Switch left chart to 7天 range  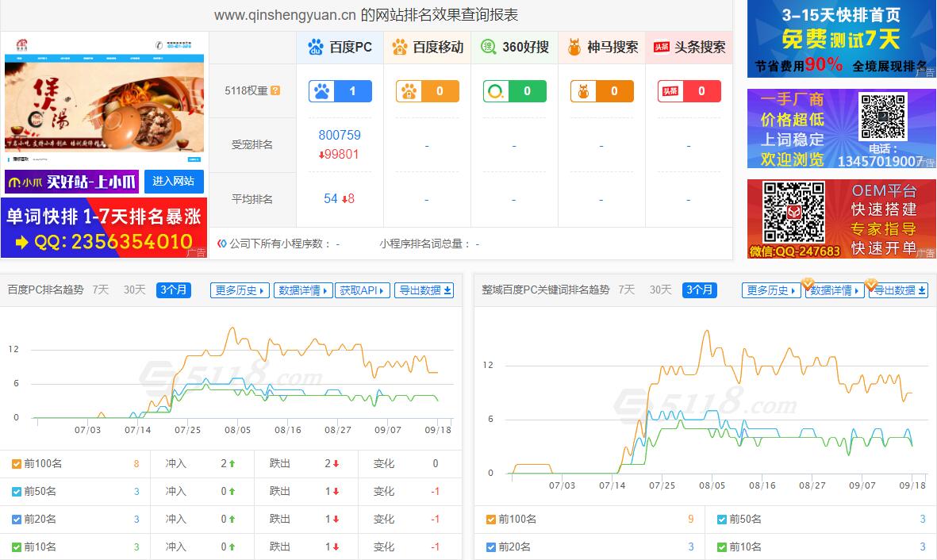click(x=101, y=290)
